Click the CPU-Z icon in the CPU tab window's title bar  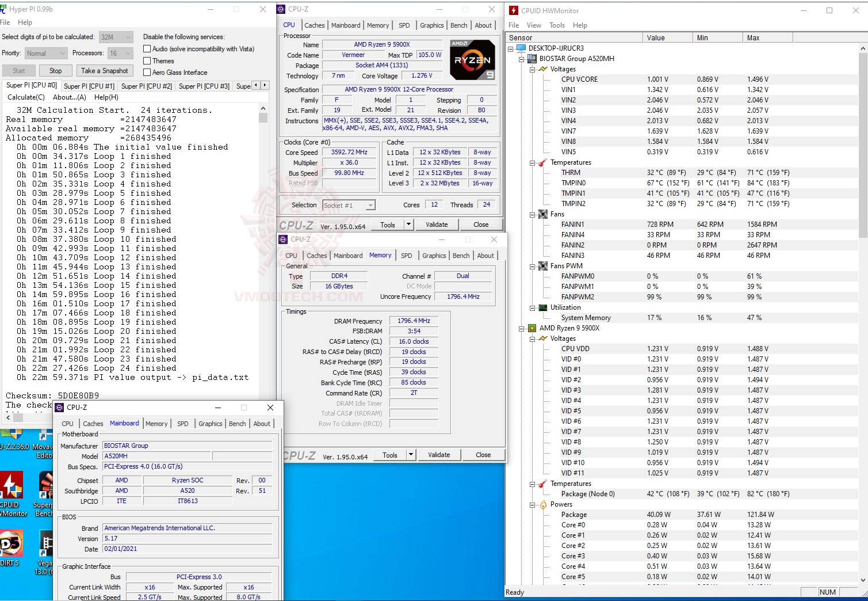coord(281,9)
